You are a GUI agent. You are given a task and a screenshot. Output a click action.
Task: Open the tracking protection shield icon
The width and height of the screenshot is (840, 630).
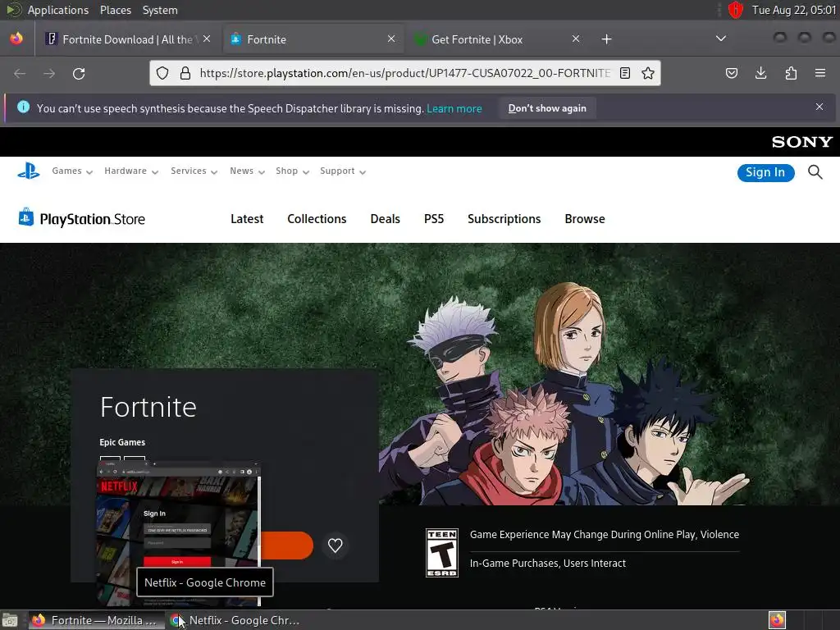coord(162,73)
